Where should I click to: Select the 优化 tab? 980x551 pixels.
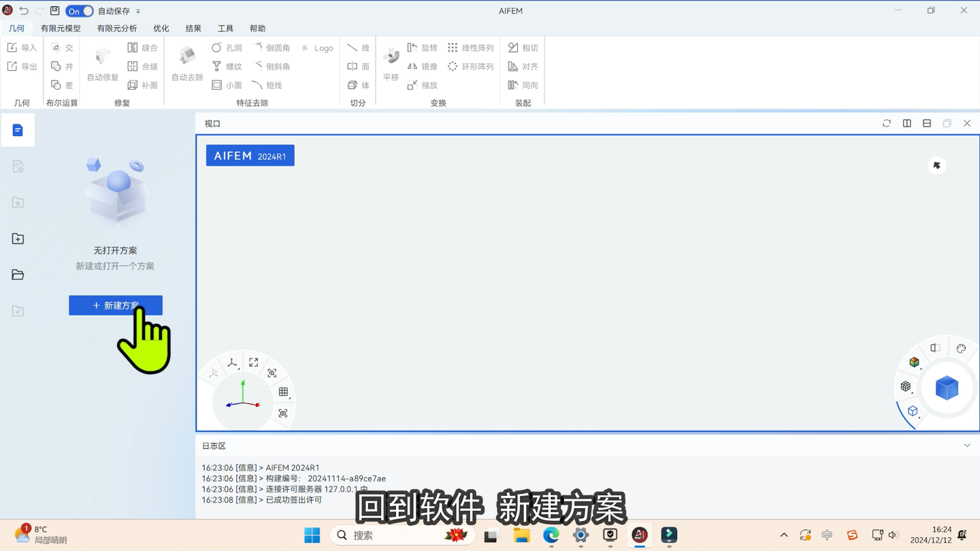[x=161, y=29]
